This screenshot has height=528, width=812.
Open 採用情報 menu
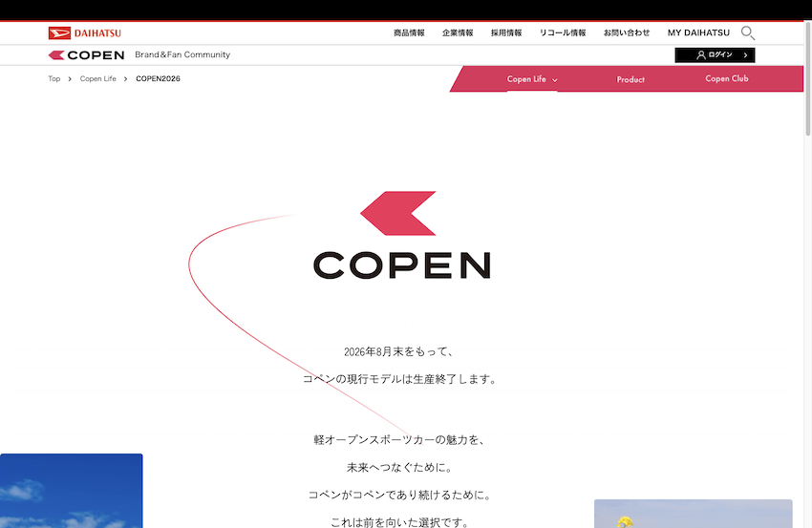pyautogui.click(x=506, y=32)
